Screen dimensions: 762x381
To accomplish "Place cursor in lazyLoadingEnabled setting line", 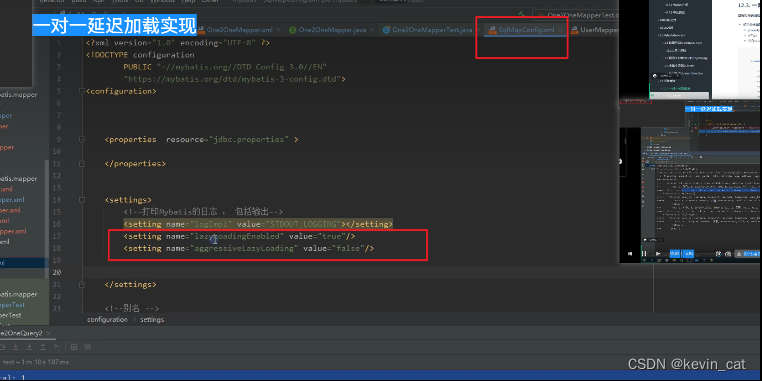I will [x=240, y=236].
